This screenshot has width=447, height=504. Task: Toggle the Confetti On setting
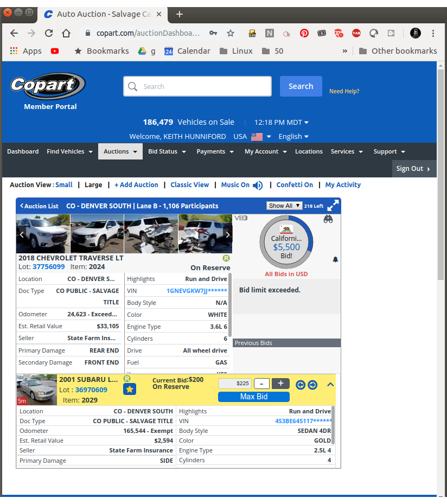coord(295,185)
